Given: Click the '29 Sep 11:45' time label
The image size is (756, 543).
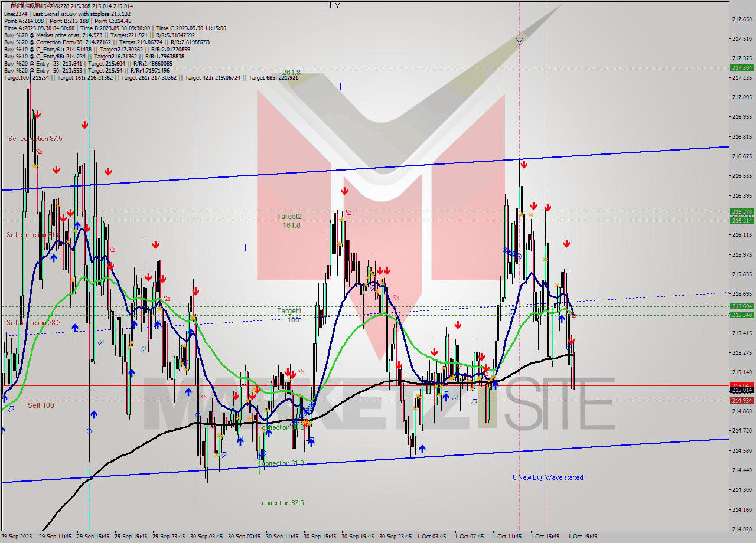Looking at the screenshot, I should click(55, 537).
